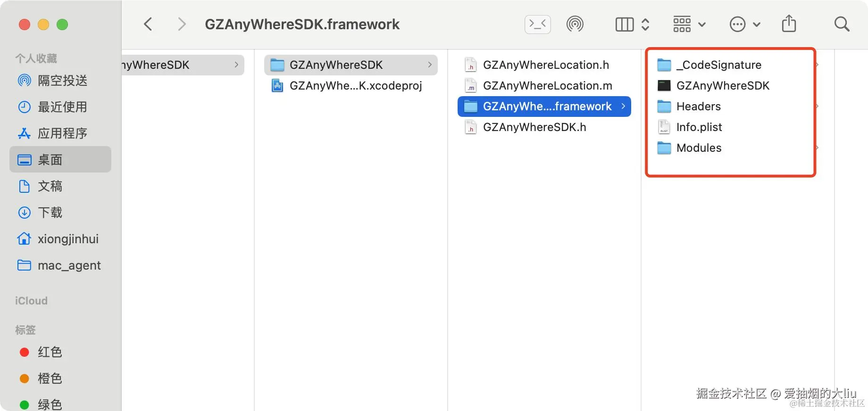Click the AirDrop sidebar icon
The width and height of the screenshot is (868, 411).
point(25,81)
